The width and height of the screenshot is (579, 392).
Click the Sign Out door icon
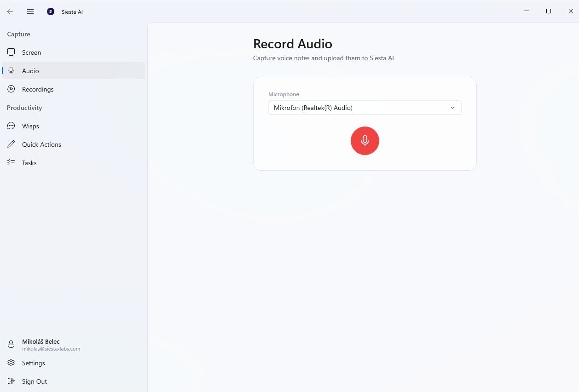(x=11, y=381)
